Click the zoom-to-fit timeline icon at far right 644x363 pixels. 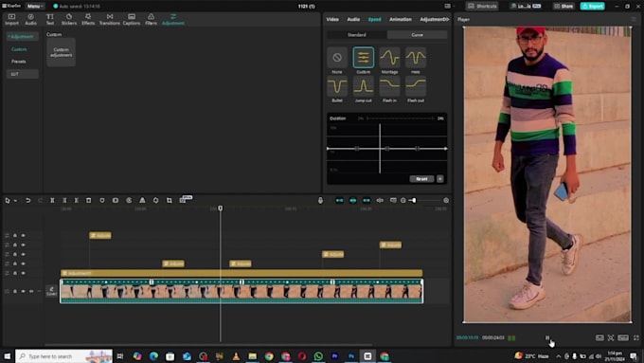446,201
